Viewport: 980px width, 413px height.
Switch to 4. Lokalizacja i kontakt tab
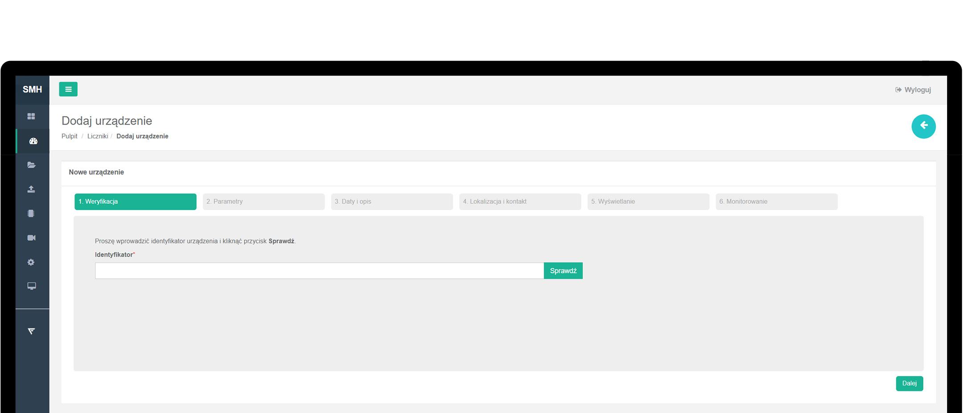click(520, 202)
